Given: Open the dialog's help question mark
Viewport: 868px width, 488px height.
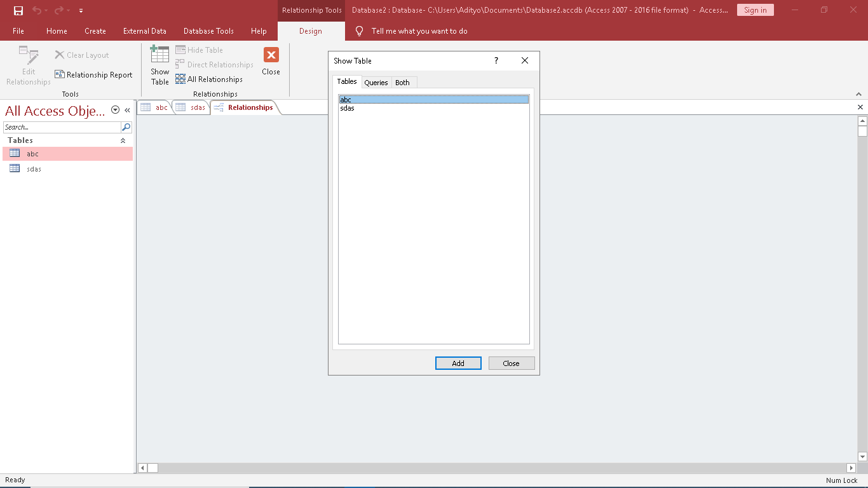Looking at the screenshot, I should click(x=496, y=60).
